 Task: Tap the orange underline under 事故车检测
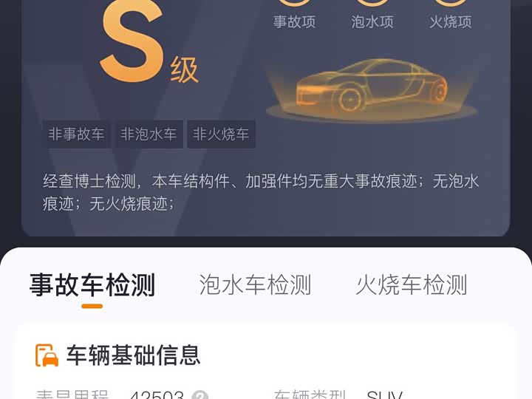tap(92, 307)
